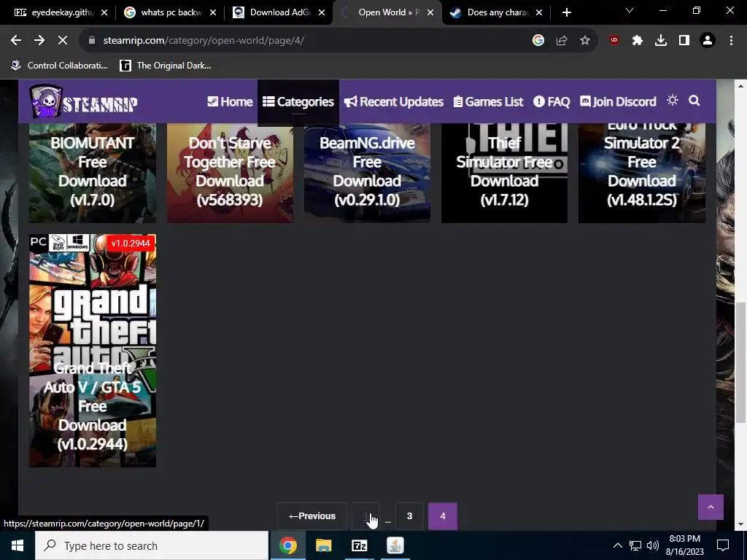View site information via the lock icon

coord(92,41)
